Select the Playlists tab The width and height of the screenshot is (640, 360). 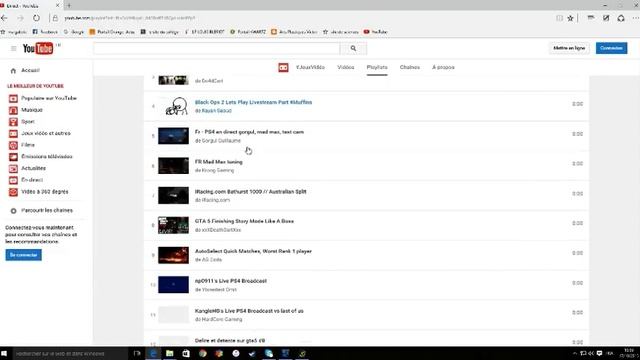click(377, 67)
